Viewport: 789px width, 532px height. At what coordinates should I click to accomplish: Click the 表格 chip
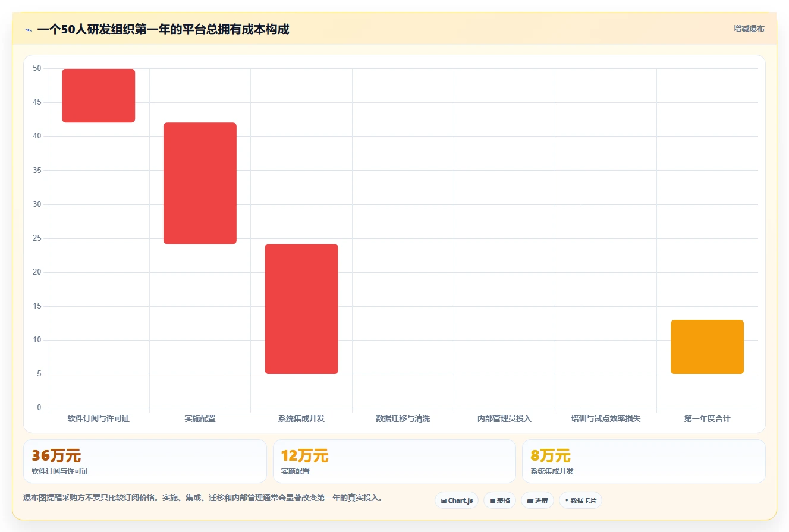499,500
